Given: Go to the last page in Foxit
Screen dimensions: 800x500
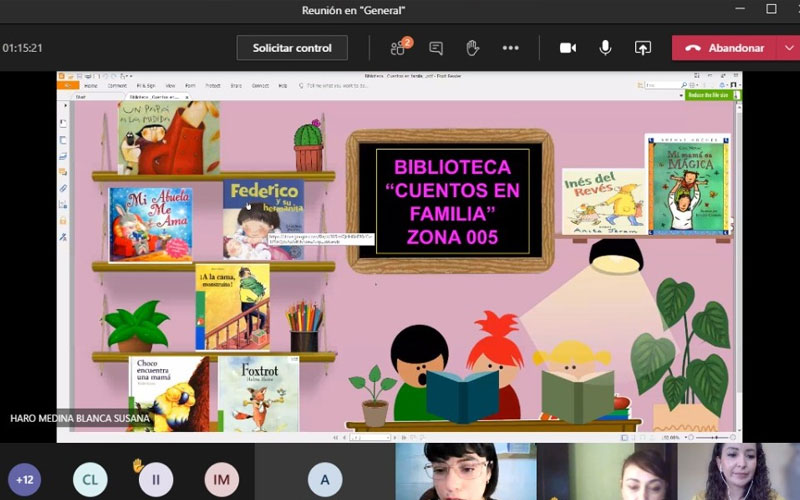Looking at the screenshot, I should [x=404, y=438].
